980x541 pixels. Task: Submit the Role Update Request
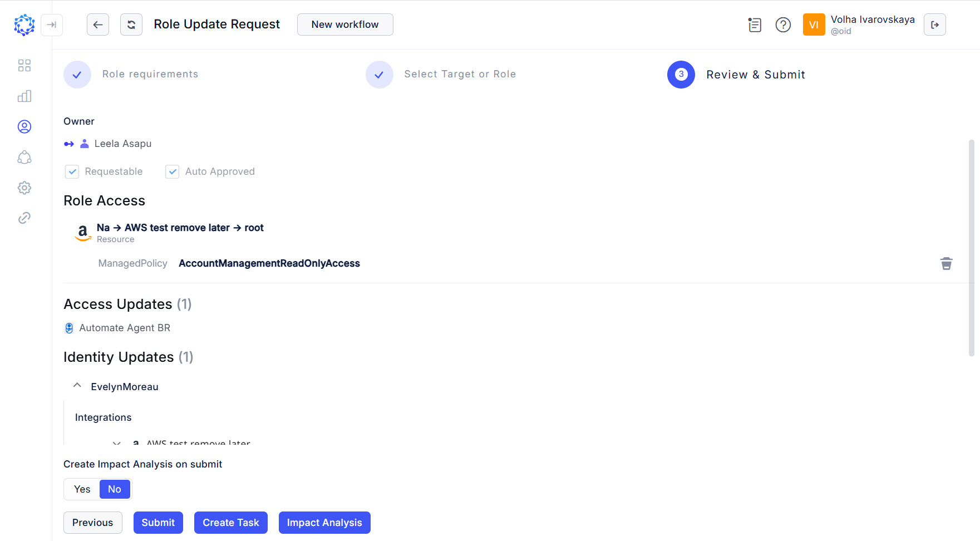(158, 523)
